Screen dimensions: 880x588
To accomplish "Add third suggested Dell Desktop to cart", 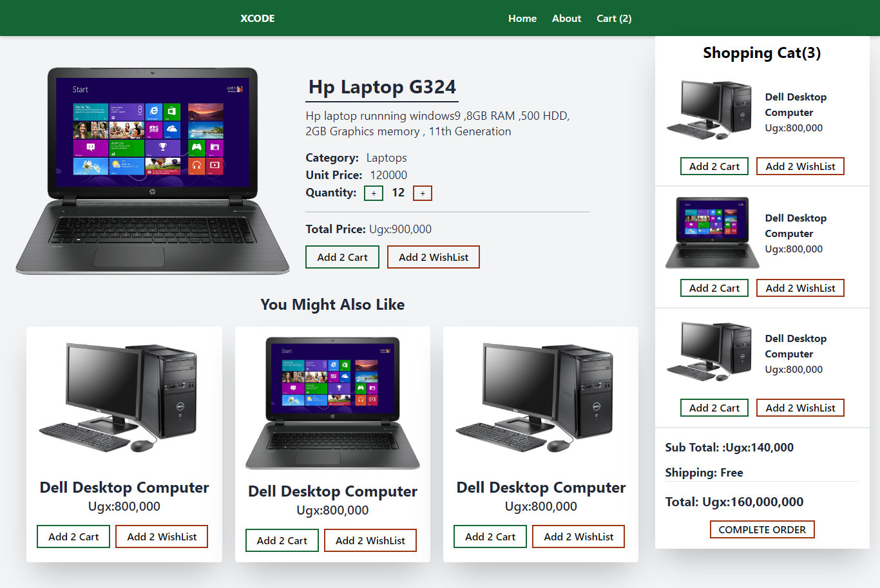I will click(490, 536).
